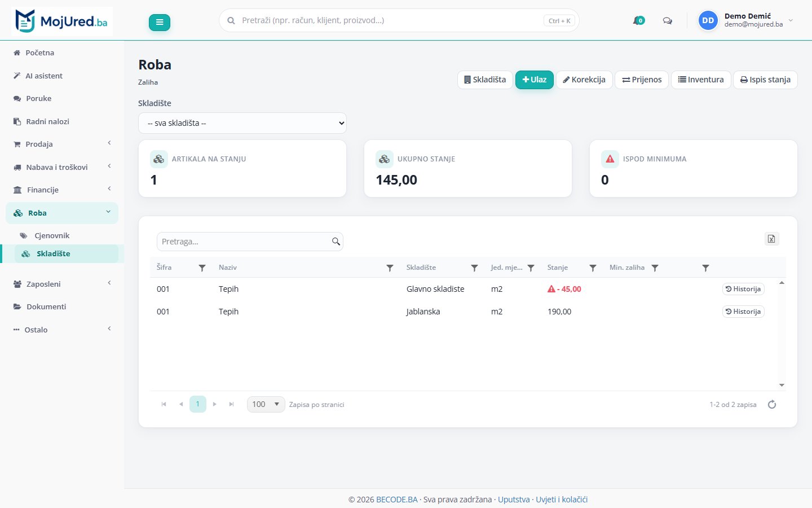The image size is (812, 508).
Task: Open the filter icon for the Skladište column
Action: point(474,268)
